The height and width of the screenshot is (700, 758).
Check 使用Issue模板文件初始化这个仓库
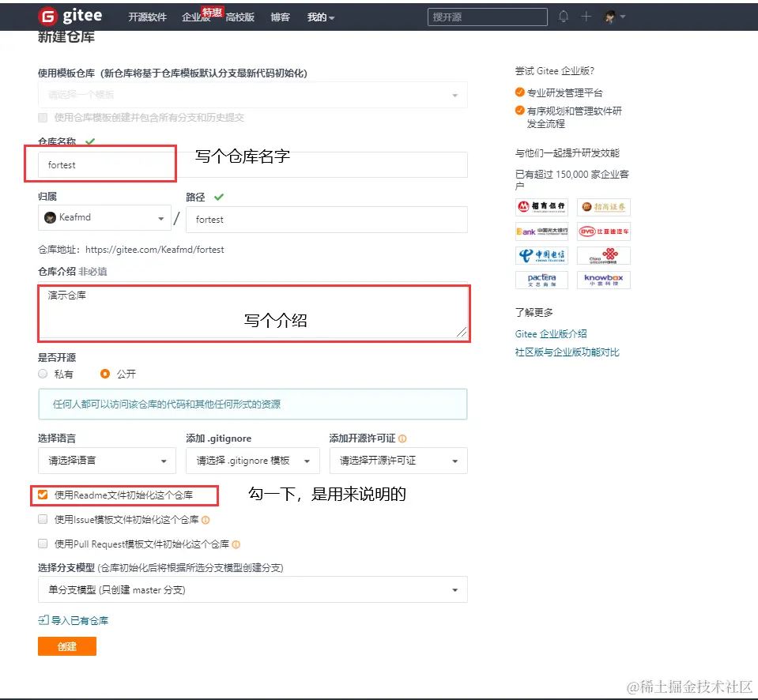click(43, 519)
